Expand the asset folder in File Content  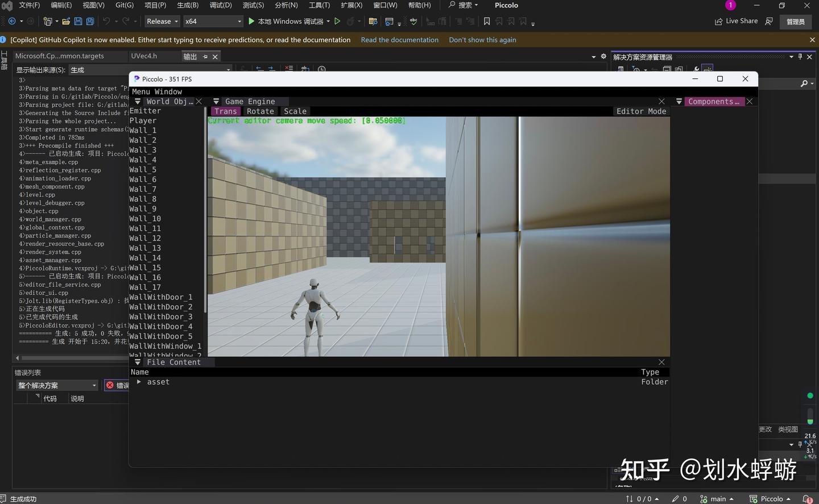click(138, 382)
